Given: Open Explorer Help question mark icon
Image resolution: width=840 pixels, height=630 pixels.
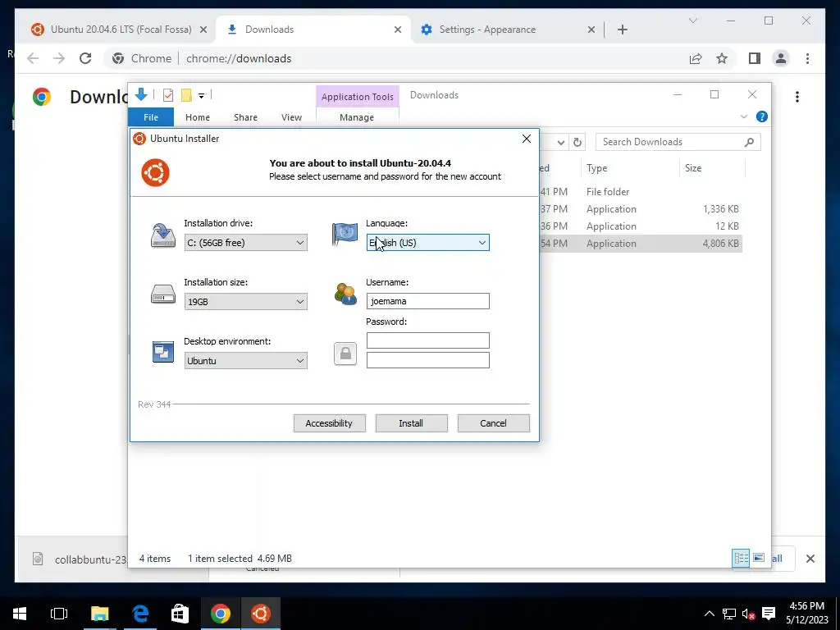Looking at the screenshot, I should tap(762, 116).
